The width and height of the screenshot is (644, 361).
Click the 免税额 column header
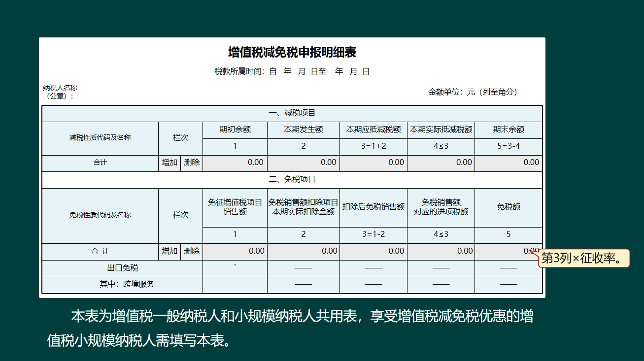pyautogui.click(x=508, y=207)
